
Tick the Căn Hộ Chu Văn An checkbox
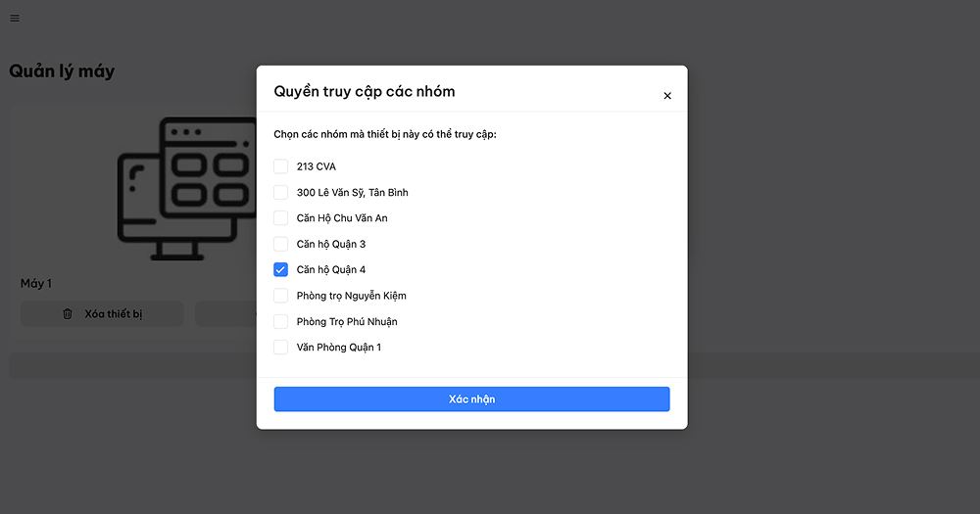(x=280, y=218)
